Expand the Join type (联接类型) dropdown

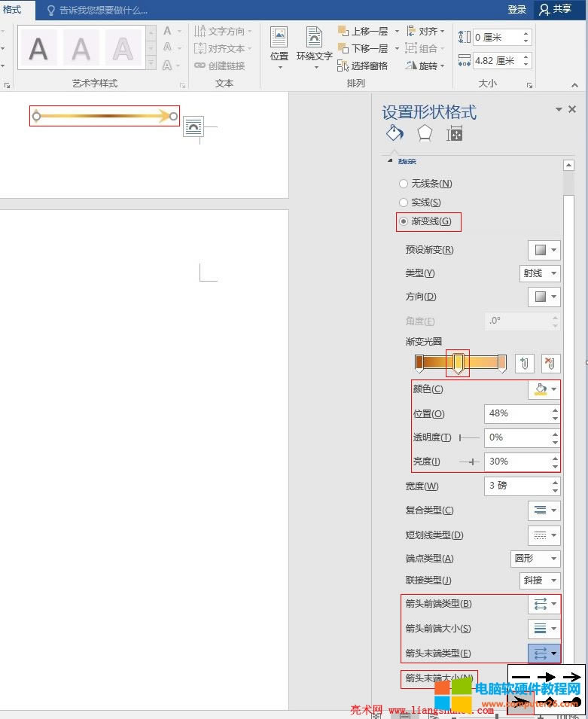540,580
